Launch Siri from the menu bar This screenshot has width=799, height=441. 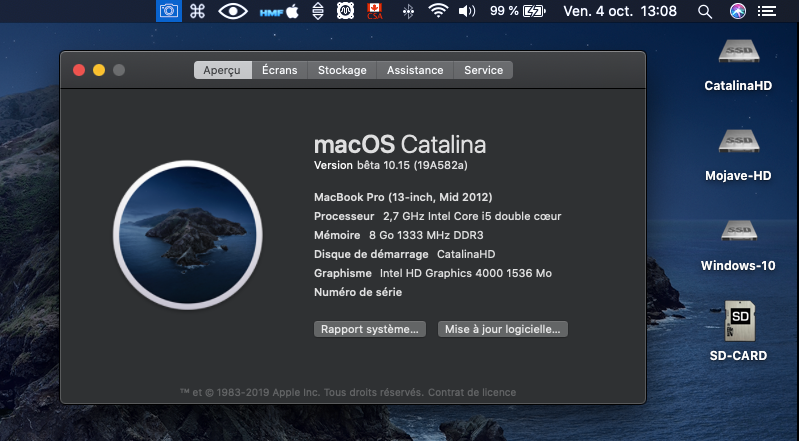pos(737,11)
